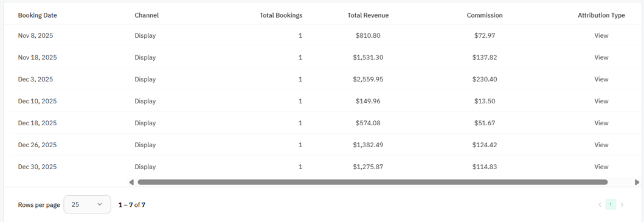The image size is (644, 222).
Task: Select the Nov 18, 2025 date cell
Action: 37,57
